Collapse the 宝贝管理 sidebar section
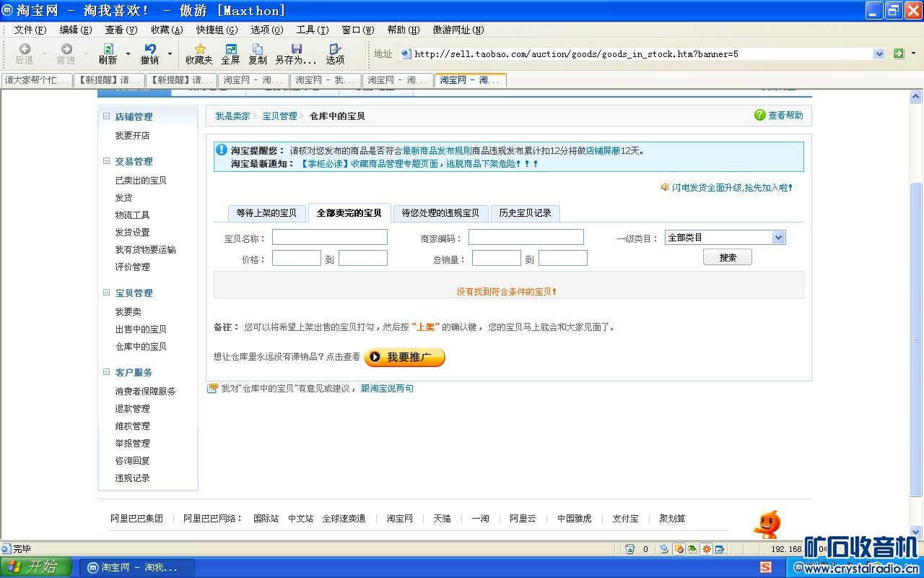This screenshot has width=924, height=578. (x=107, y=293)
